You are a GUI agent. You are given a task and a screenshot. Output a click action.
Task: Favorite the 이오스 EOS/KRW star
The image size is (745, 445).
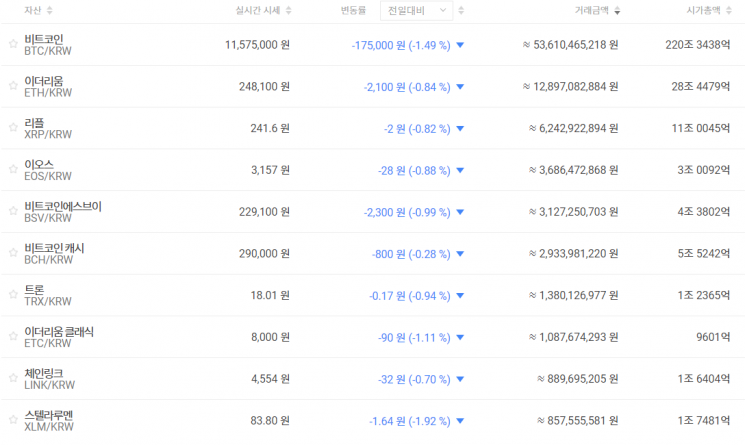[13, 169]
